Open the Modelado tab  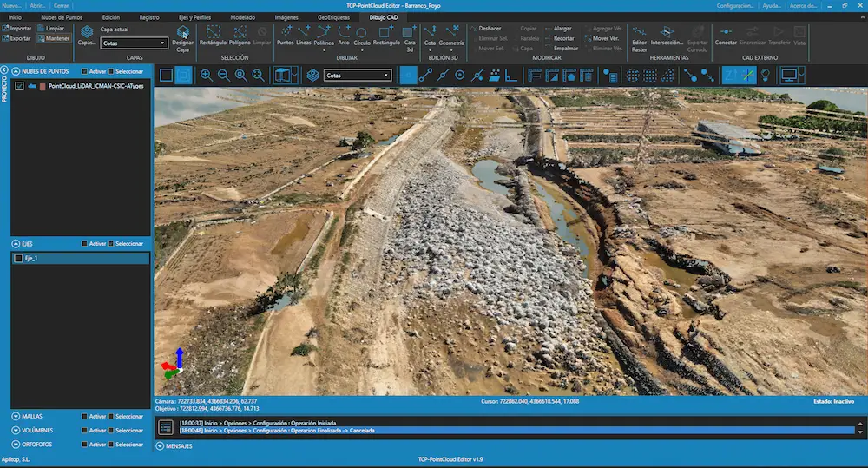pyautogui.click(x=242, y=17)
